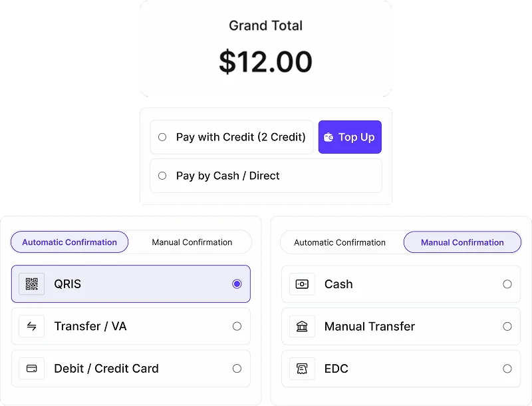Select the Cash payment radio button
This screenshot has width=532, height=406.
pos(507,284)
